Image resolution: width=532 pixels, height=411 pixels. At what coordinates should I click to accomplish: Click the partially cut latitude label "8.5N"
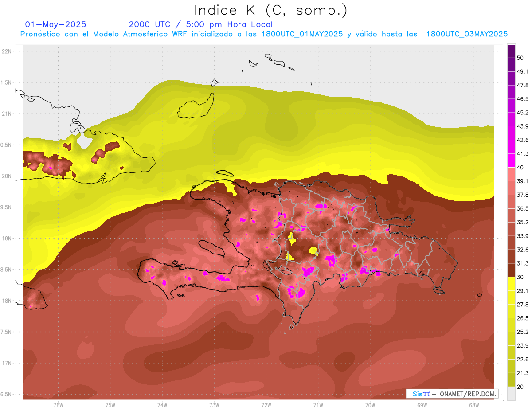[7, 270]
